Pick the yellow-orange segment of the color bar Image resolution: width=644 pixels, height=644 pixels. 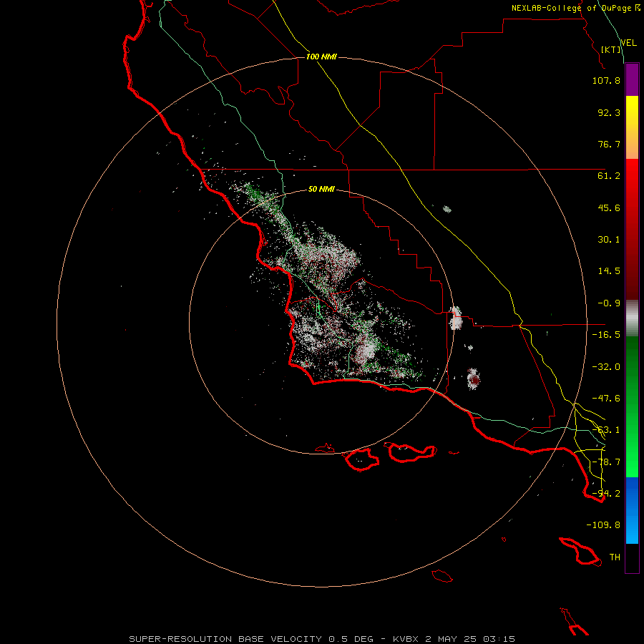632,127
